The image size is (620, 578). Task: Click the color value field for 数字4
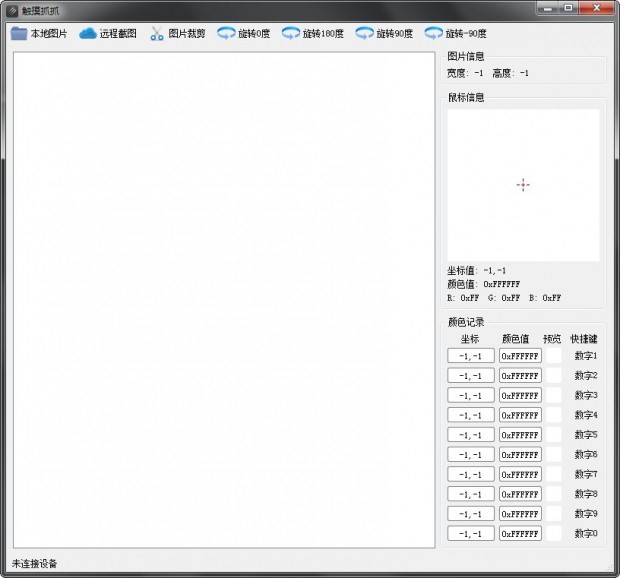pos(520,415)
